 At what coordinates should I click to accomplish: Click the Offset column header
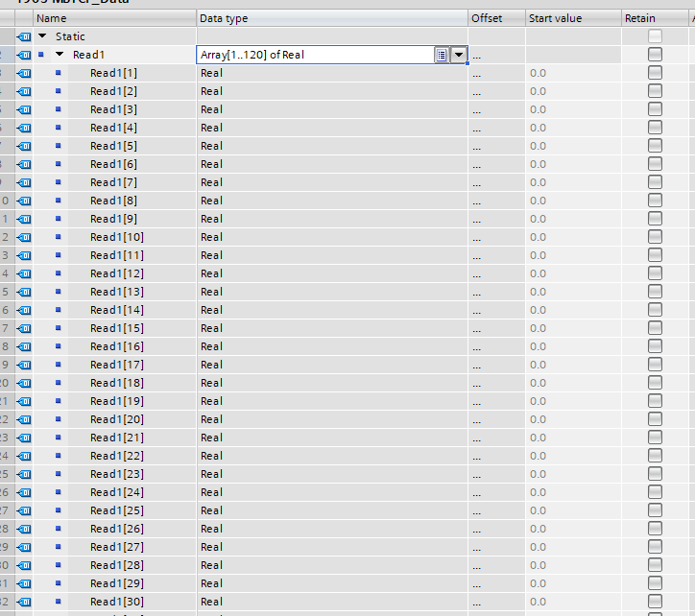(x=497, y=18)
